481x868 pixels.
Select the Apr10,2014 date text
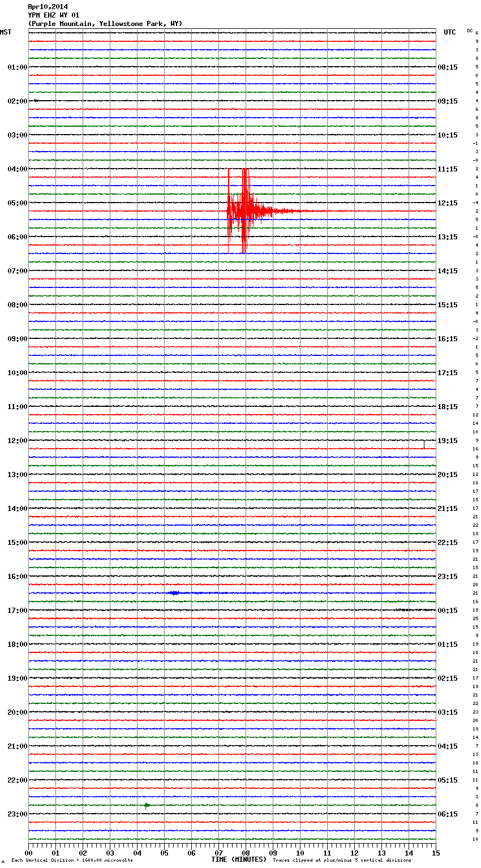pos(48,7)
